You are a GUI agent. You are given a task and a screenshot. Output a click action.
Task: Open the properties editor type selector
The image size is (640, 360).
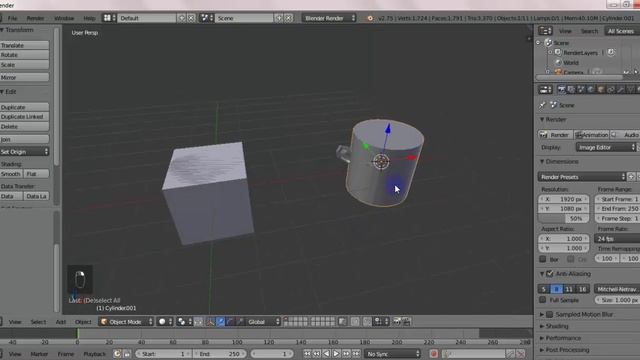click(545, 89)
